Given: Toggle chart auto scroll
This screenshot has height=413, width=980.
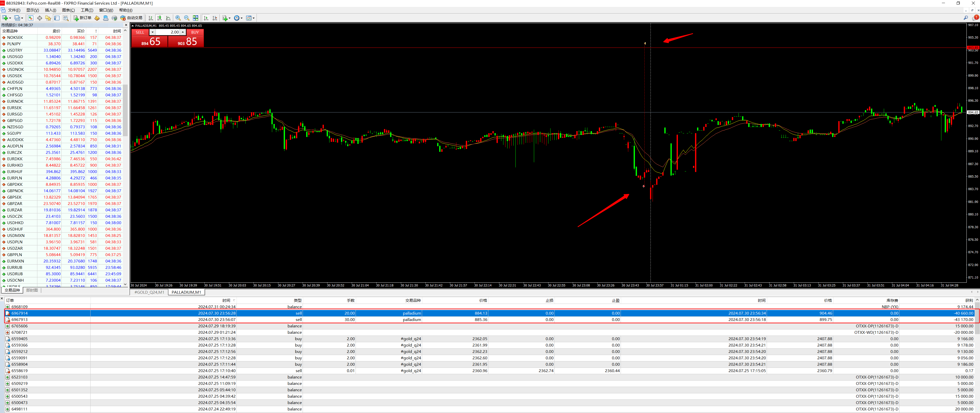Looking at the screenshot, I should pos(206,18).
